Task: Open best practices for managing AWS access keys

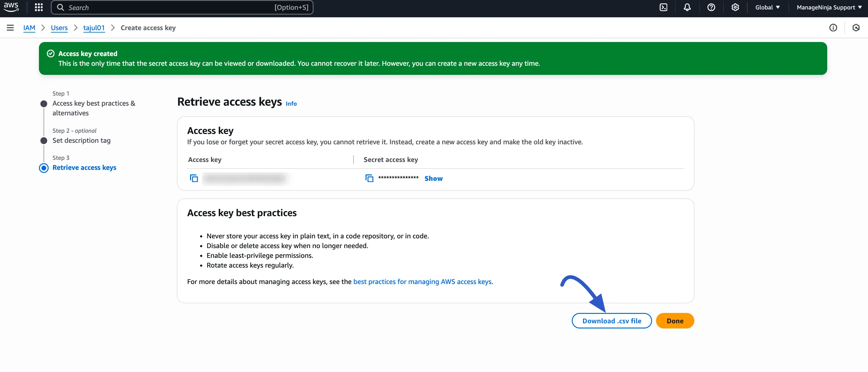Action: coord(422,282)
